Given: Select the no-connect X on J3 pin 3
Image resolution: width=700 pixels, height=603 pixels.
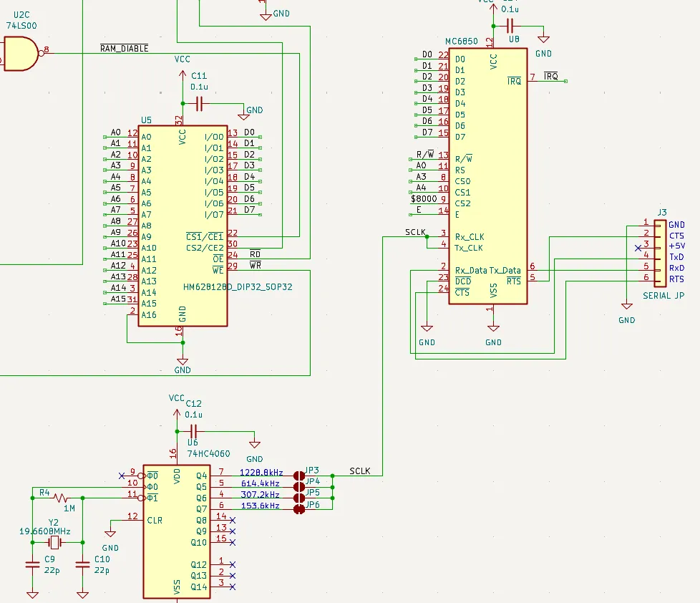Looking at the screenshot, I should pos(638,248).
